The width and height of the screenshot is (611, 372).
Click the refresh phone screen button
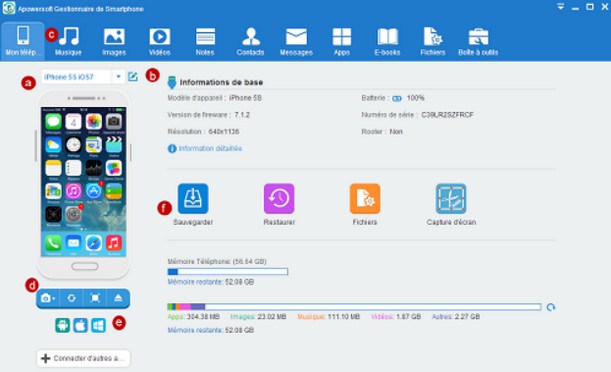click(x=71, y=298)
